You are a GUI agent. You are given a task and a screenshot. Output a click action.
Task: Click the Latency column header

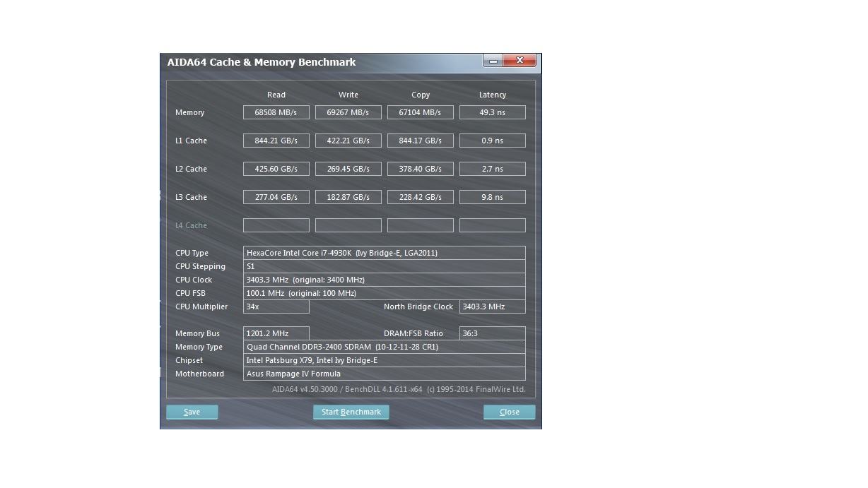tap(493, 95)
